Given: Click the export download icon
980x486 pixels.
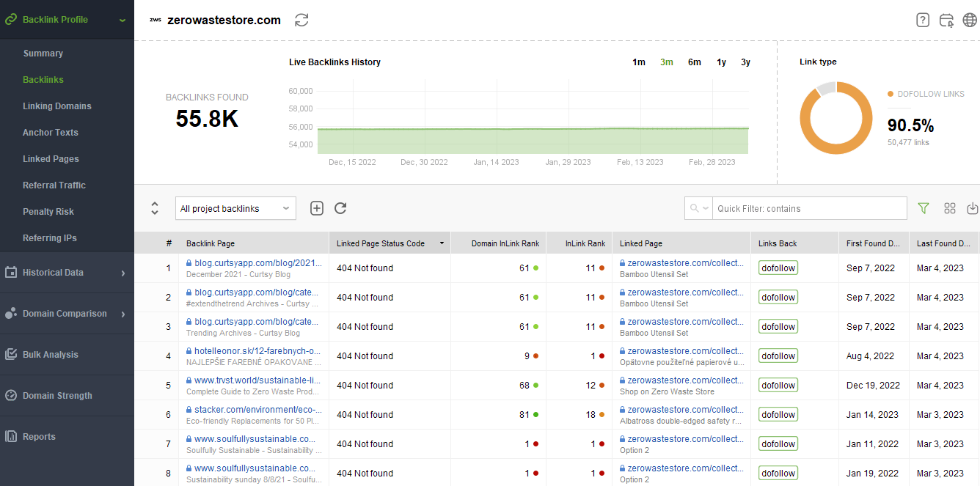Looking at the screenshot, I should pyautogui.click(x=973, y=208).
